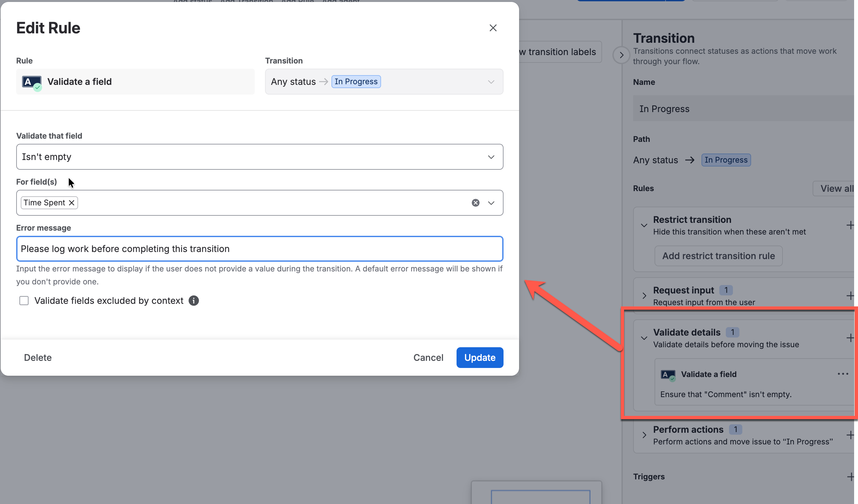Click the In Progress lozenge in Transition dropdown
This screenshot has height=504, width=858.
(356, 82)
